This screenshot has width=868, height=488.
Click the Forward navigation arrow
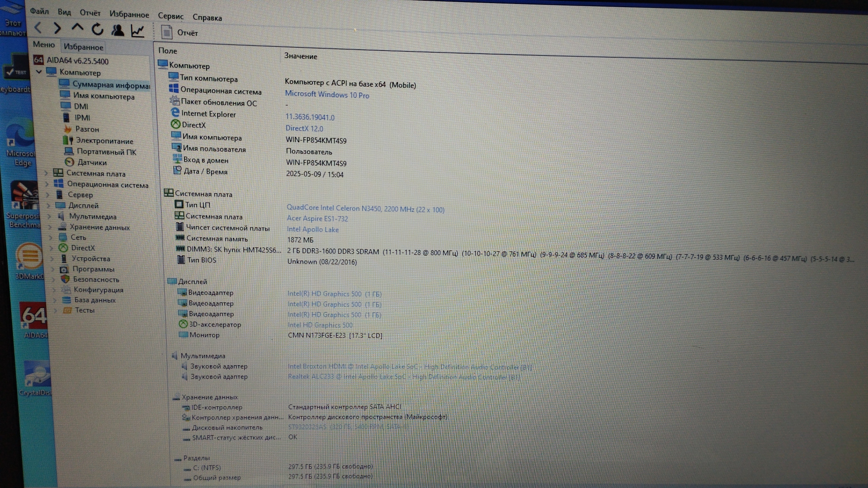[57, 28]
